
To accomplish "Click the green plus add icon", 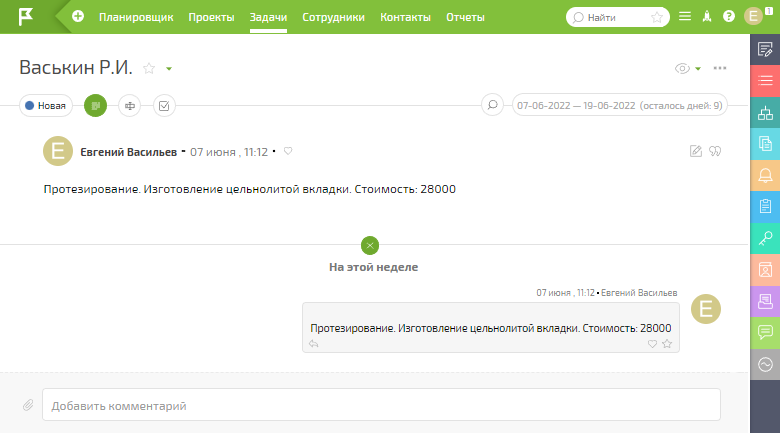I will [x=78, y=16].
